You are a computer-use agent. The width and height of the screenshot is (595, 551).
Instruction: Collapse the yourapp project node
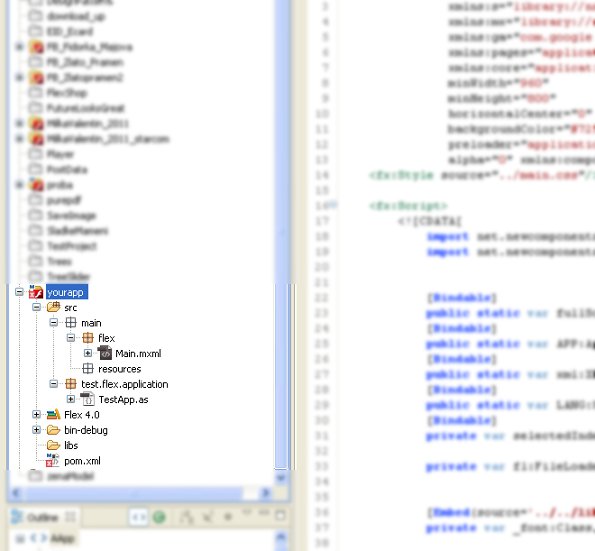pos(19,292)
